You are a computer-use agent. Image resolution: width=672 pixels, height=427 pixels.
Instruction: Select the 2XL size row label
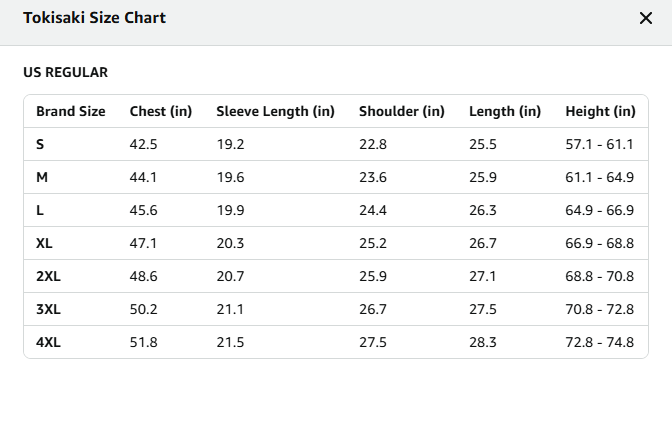coord(48,277)
